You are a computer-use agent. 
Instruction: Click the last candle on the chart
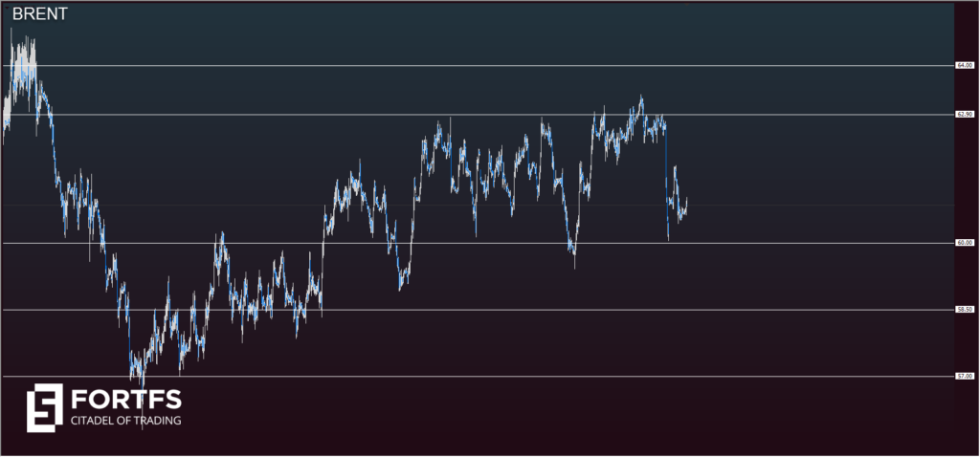point(686,205)
